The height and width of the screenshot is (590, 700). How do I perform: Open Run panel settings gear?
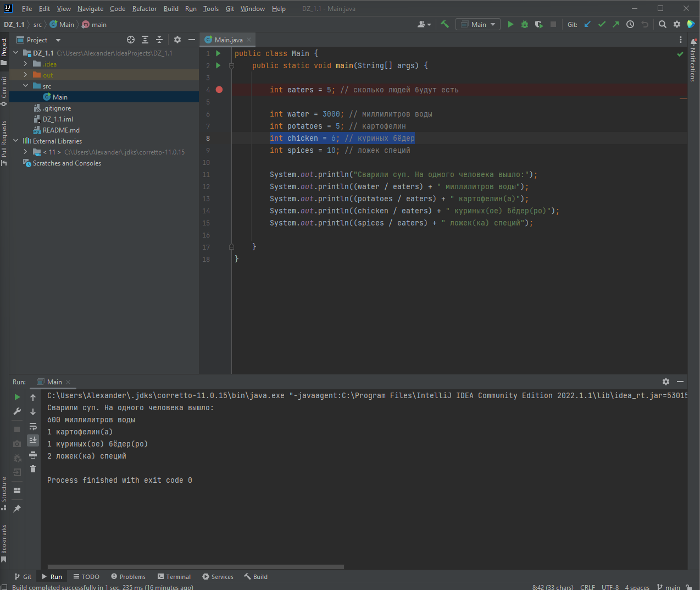pyautogui.click(x=666, y=382)
